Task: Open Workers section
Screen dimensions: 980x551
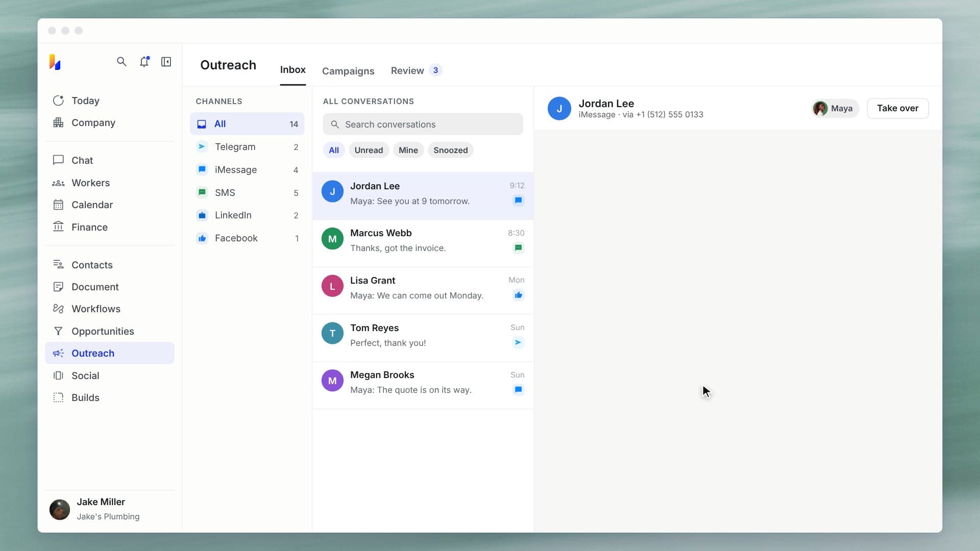Action: (110, 183)
